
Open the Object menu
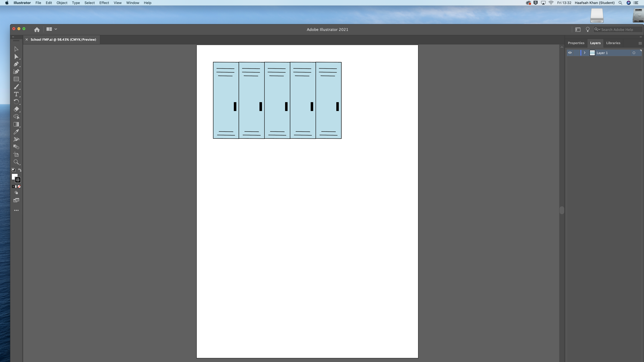[62, 3]
